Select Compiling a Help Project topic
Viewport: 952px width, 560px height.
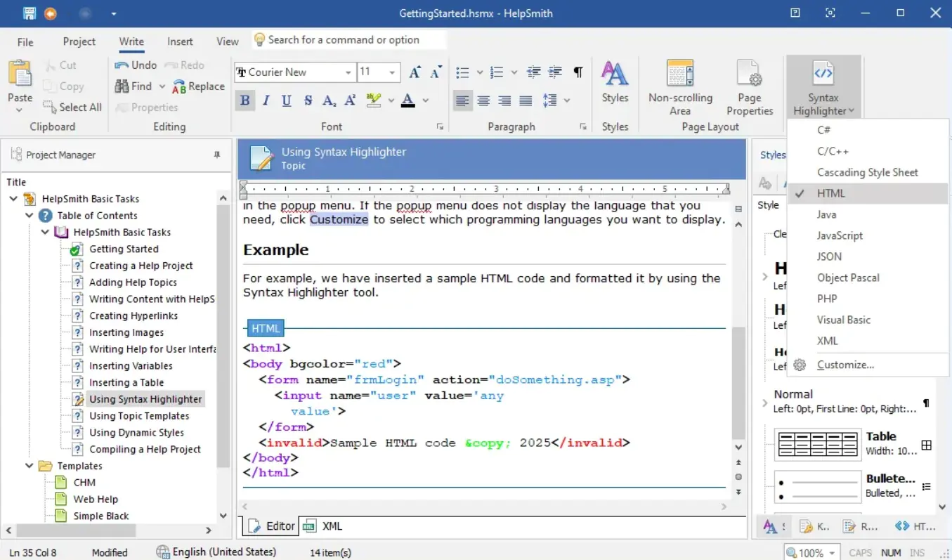coord(145,449)
